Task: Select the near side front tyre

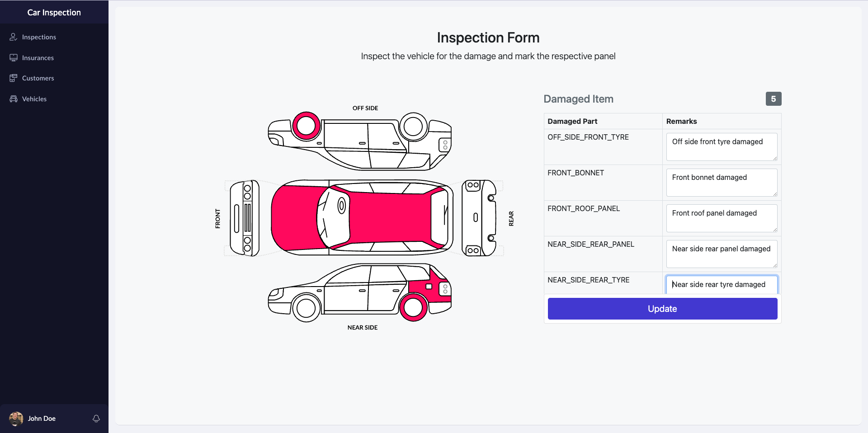Action: (307, 308)
